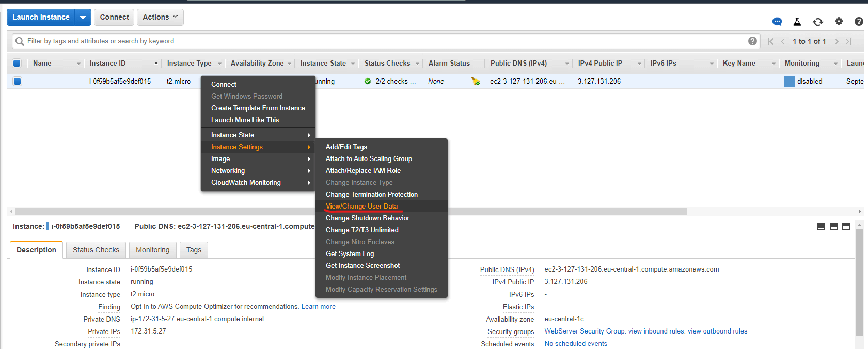Choose Change Termination Protection

(382, 194)
